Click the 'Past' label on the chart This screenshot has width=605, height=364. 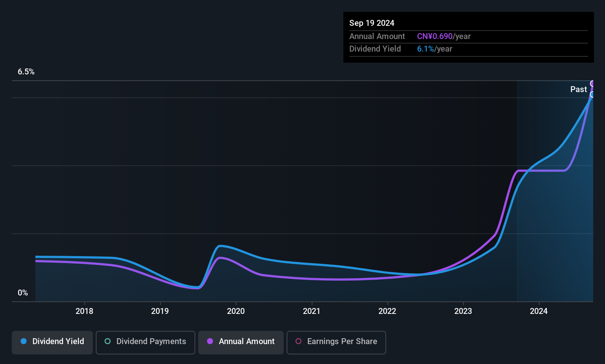578,90
